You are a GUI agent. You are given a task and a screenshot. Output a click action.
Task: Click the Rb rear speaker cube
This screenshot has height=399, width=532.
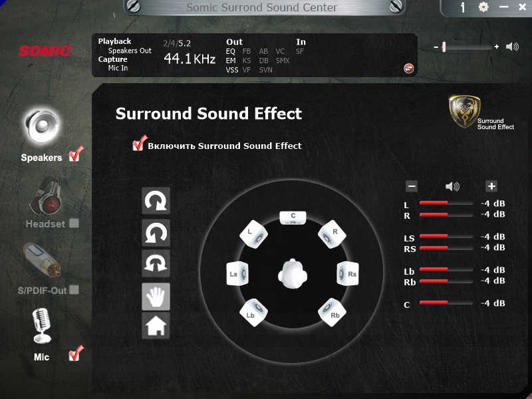pyautogui.click(x=332, y=313)
